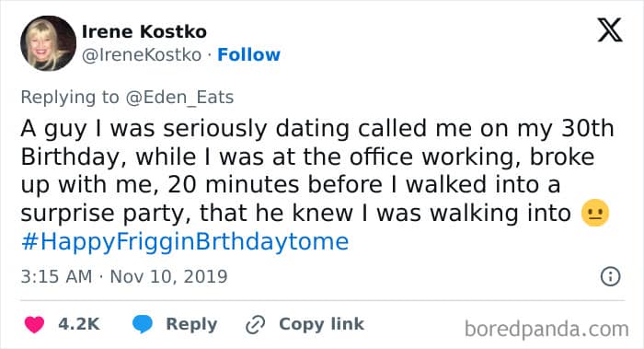View the 4.2K likes count

pos(79,324)
